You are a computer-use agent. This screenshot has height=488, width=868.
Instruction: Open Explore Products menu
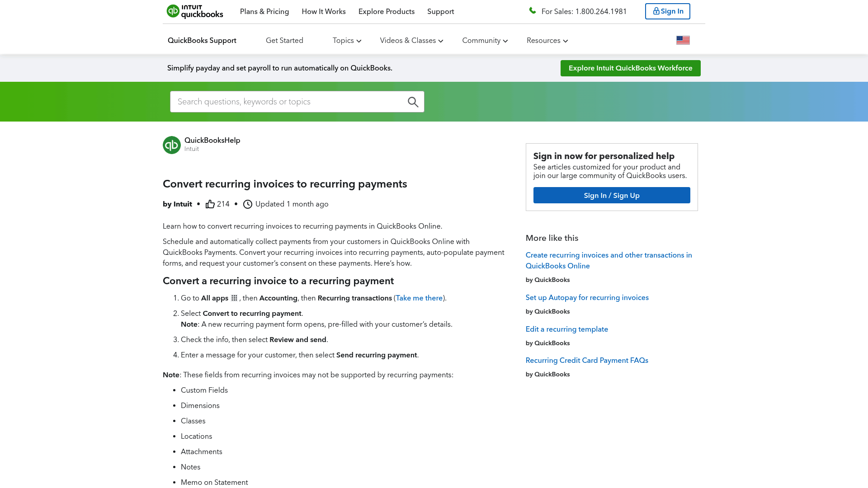(x=387, y=12)
